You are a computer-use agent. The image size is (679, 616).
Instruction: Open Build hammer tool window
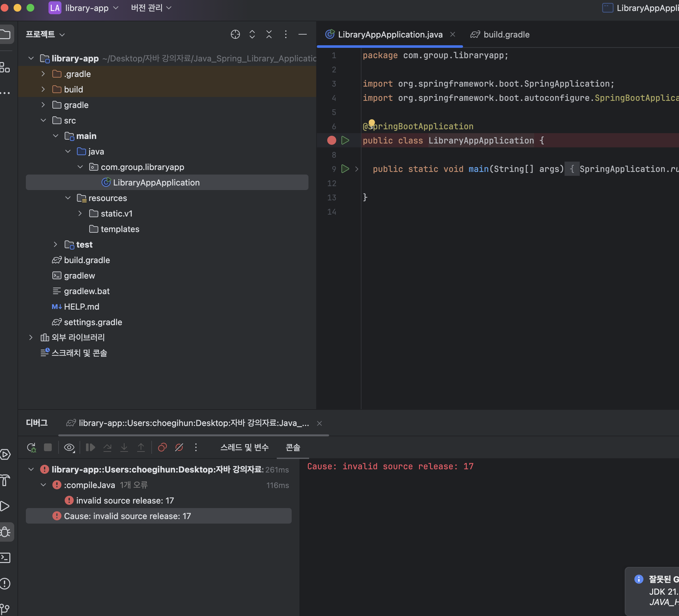(x=5, y=480)
